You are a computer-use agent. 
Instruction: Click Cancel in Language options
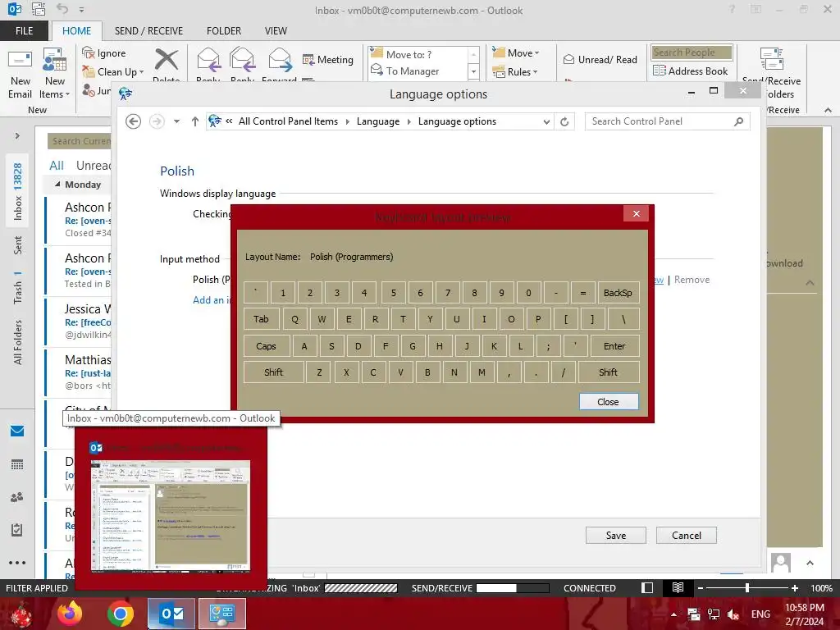coord(687,535)
